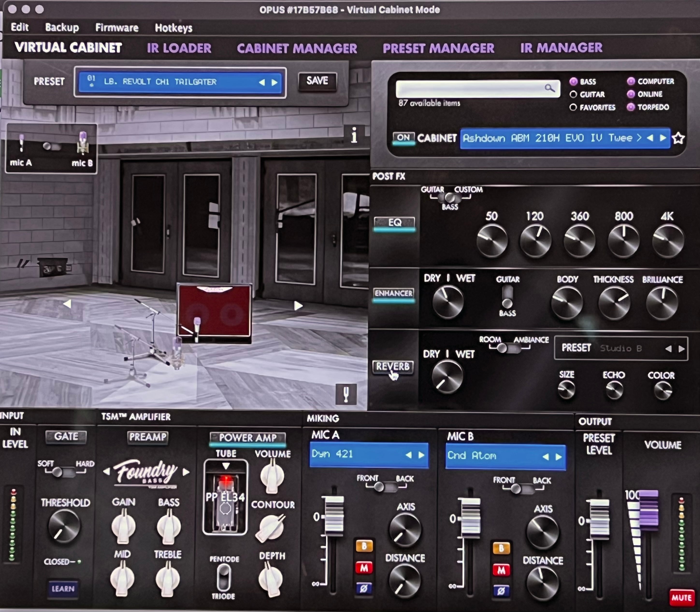Go to previous preset with left arrow
Viewport: 700px width, 612px height.
(262, 82)
